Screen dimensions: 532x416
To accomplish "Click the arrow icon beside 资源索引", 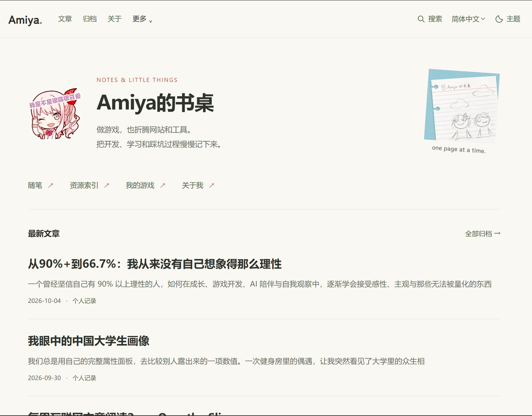I will pyautogui.click(x=106, y=186).
